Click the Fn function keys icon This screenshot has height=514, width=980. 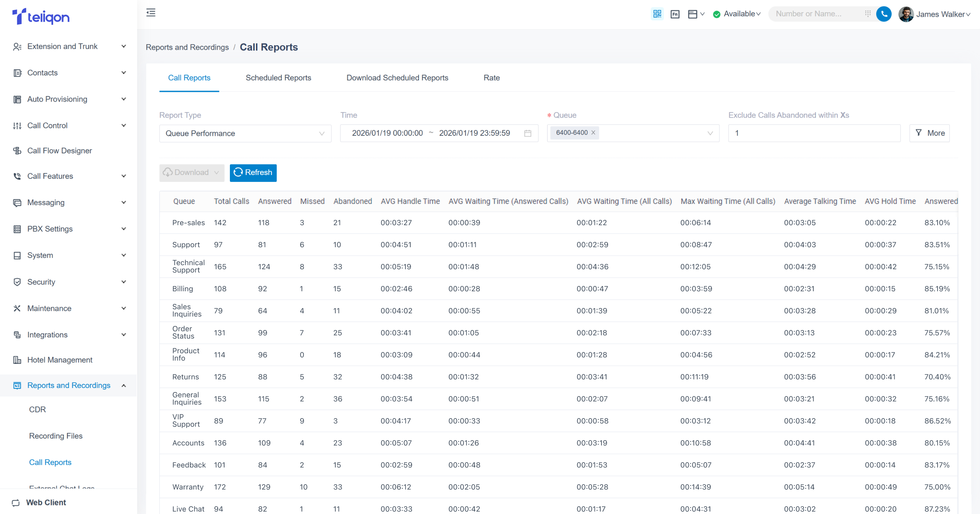coord(675,14)
